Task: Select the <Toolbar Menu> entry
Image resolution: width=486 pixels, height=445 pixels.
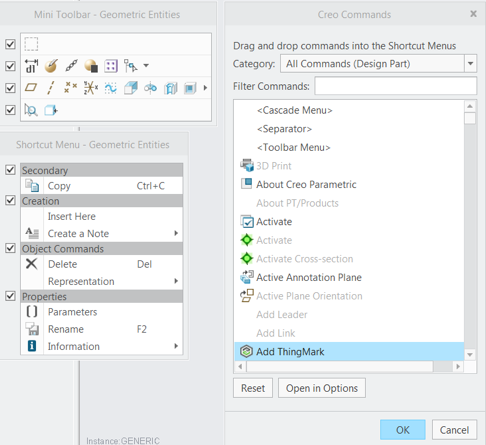Action: [x=294, y=147]
